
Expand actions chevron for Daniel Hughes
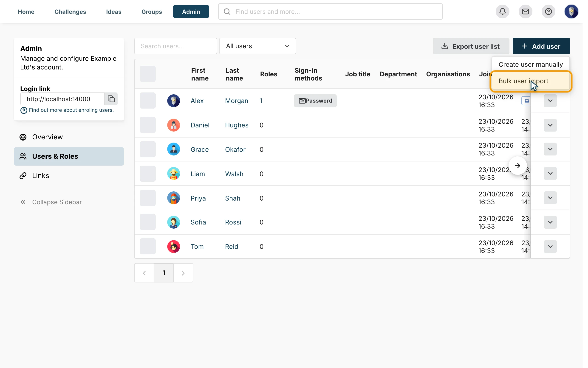(x=550, y=125)
